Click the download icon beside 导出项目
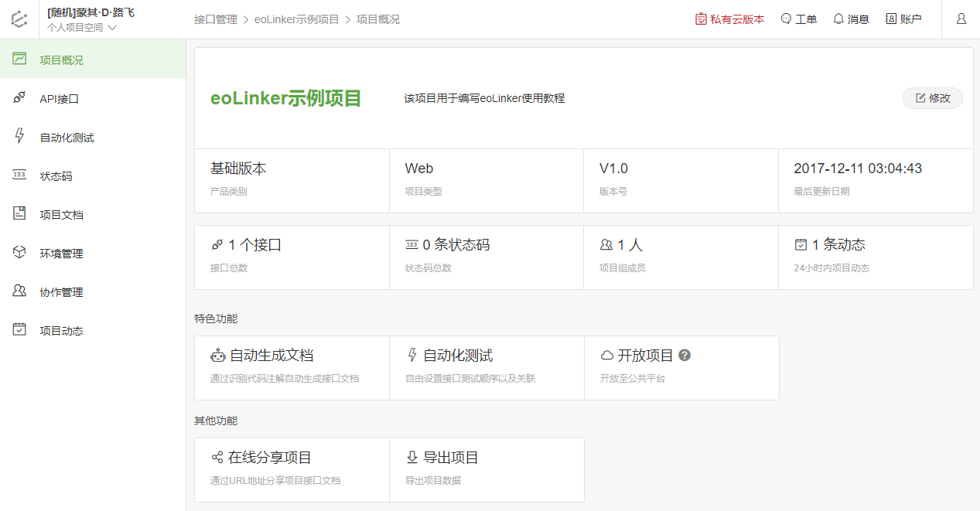The width and height of the screenshot is (980, 511). point(412,458)
